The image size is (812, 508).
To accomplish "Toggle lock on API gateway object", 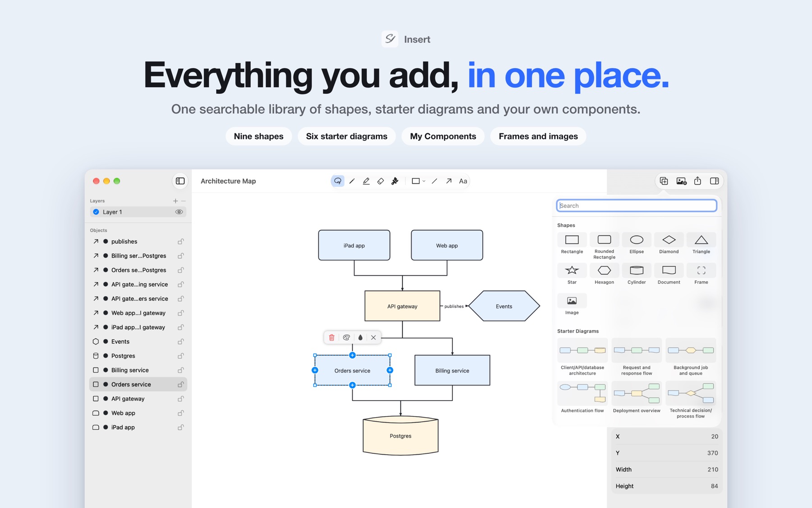I will pyautogui.click(x=180, y=399).
